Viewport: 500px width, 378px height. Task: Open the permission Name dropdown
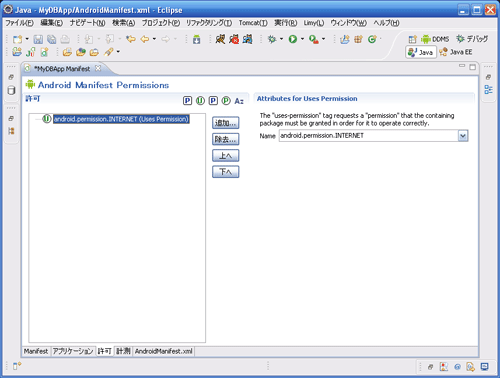pos(463,136)
